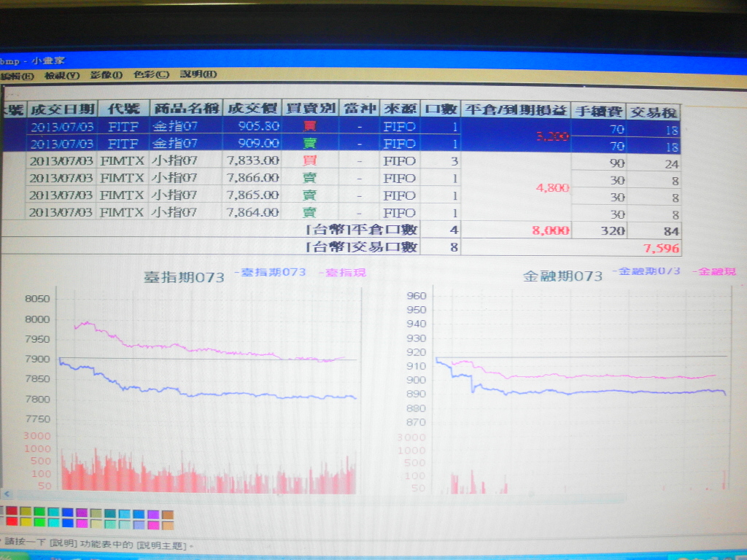Viewport: 747px width, 560px height.
Task: Pick the mint aquamarine palette swatch
Action: coord(111,524)
